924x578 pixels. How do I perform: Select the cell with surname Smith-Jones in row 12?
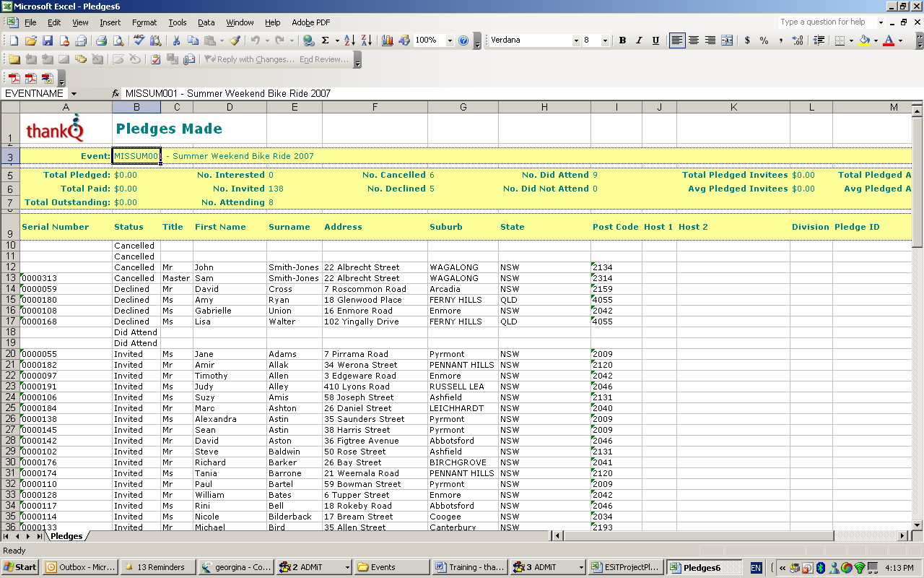[295, 267]
